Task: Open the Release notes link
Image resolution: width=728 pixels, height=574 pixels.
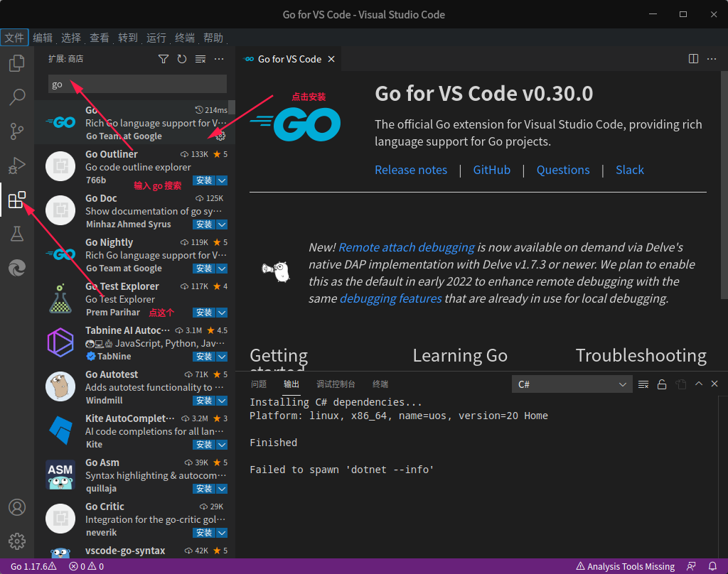Action: (x=411, y=170)
